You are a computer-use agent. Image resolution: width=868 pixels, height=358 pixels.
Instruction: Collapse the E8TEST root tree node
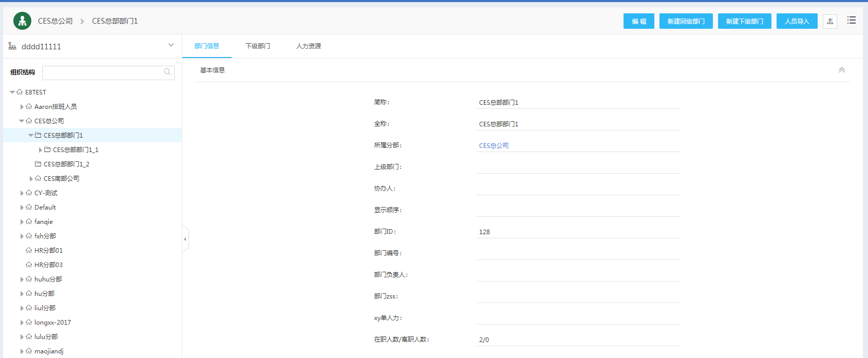click(12, 92)
